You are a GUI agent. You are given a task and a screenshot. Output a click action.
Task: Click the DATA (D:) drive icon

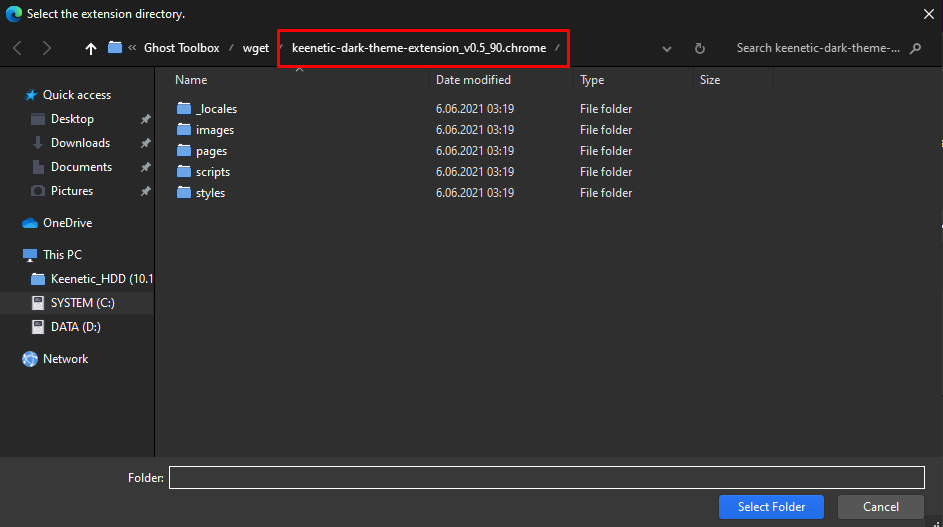click(x=38, y=327)
